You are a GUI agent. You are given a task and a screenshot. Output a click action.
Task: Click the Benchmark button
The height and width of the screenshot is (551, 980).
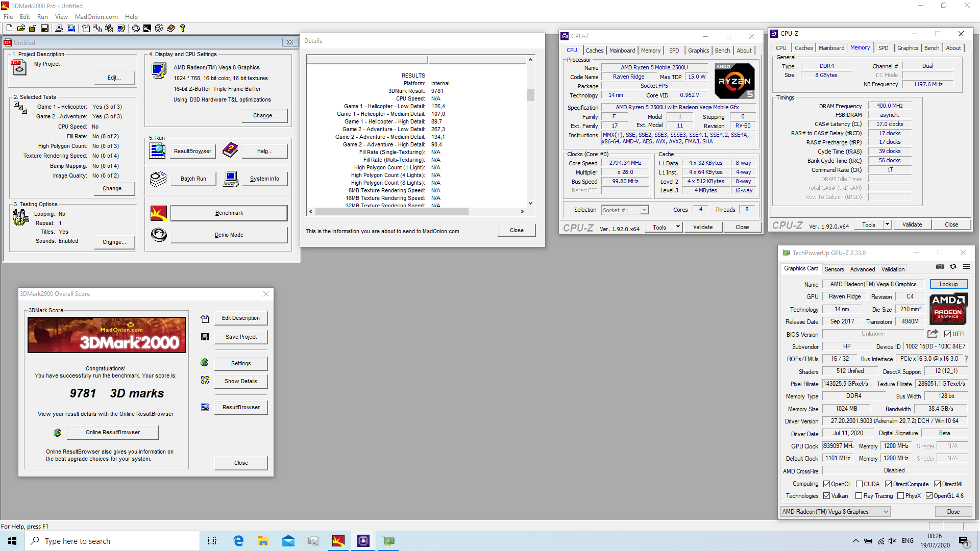pyautogui.click(x=229, y=213)
